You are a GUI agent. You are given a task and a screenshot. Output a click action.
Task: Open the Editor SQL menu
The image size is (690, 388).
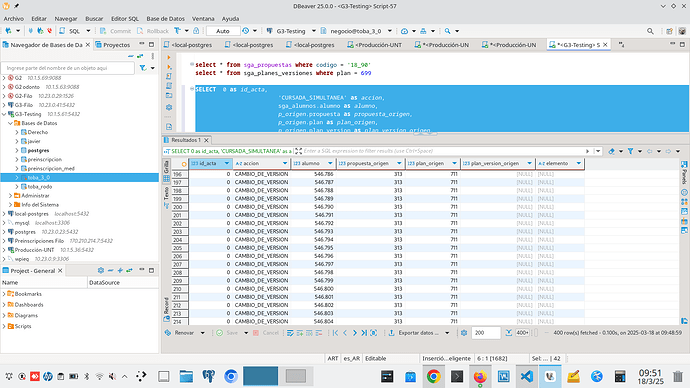pyautogui.click(x=125, y=18)
